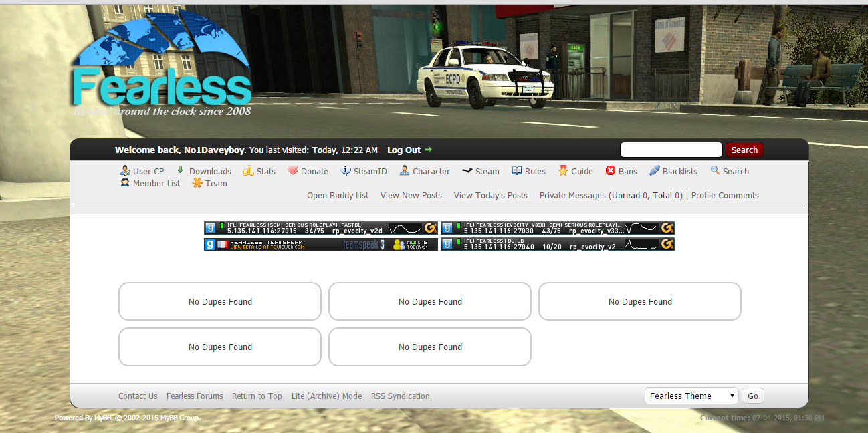The width and height of the screenshot is (868, 433).
Task: Open the SteamID menu link
Action: coord(370,171)
